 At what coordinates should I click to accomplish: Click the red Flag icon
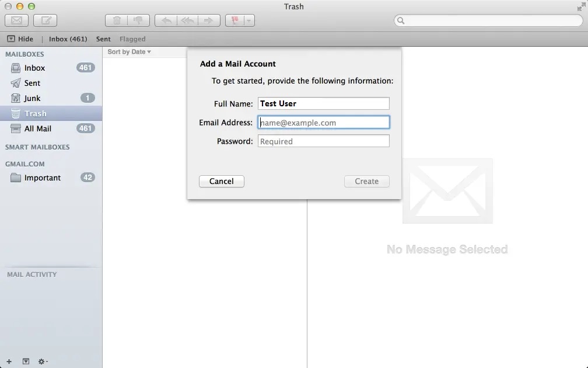coord(235,20)
